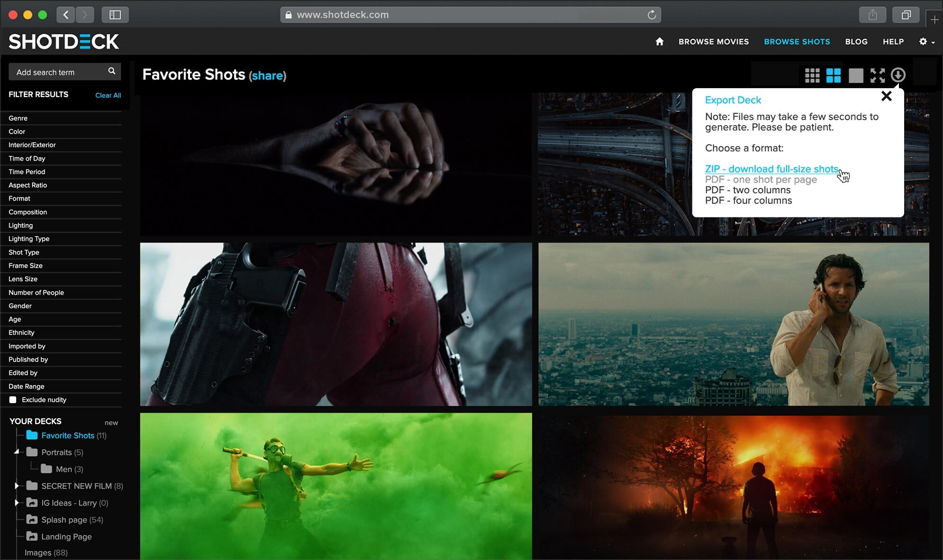This screenshot has height=560, width=943.
Task: Click the single column view icon
Action: (856, 74)
